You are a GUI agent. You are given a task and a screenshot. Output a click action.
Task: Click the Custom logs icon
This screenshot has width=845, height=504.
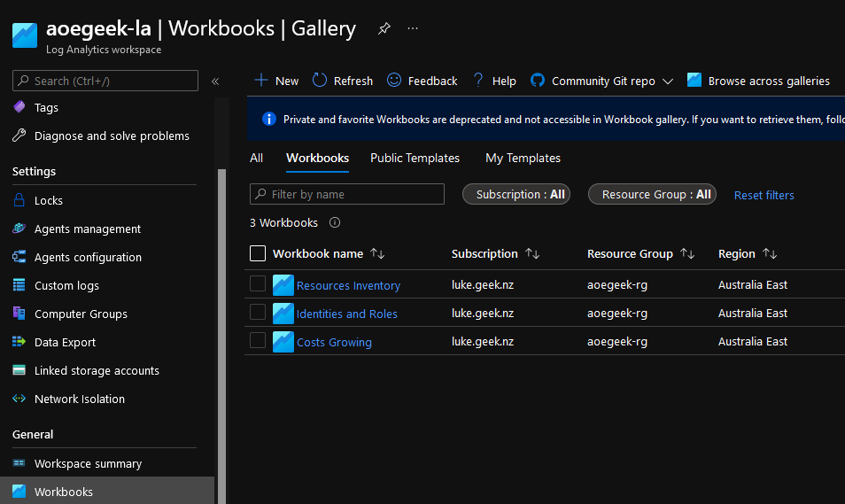click(19, 285)
